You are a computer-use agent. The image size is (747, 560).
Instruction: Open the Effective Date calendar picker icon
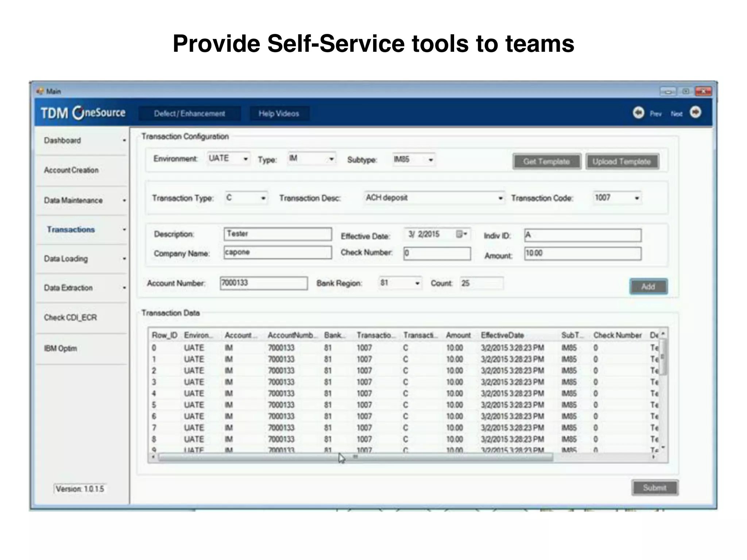pos(461,234)
